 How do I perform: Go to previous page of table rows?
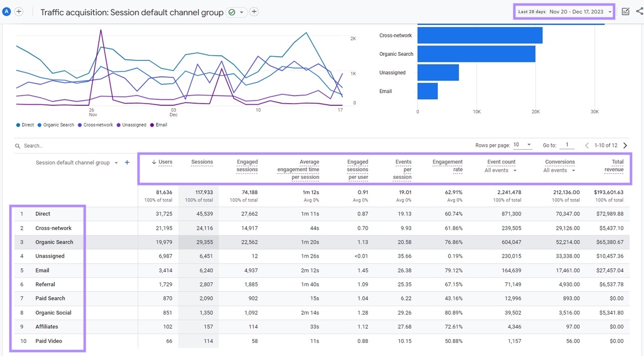pos(587,146)
